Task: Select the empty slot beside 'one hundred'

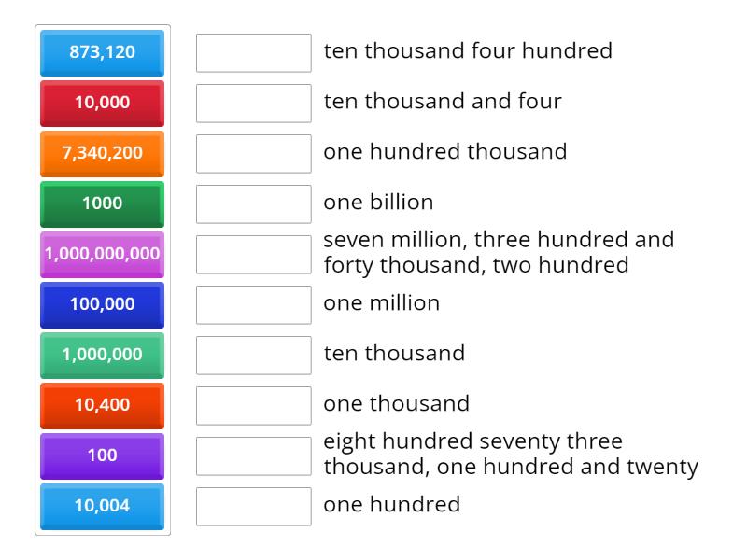Action: 253,506
